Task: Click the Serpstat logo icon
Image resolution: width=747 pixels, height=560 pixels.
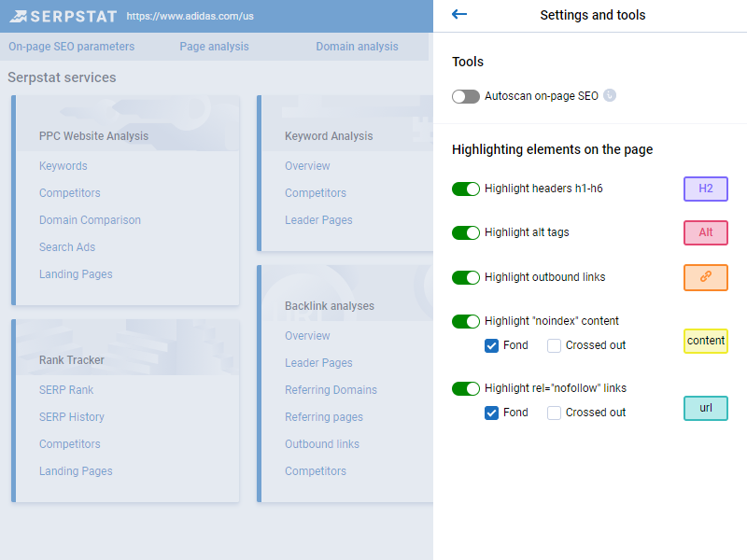Action: pos(18,17)
